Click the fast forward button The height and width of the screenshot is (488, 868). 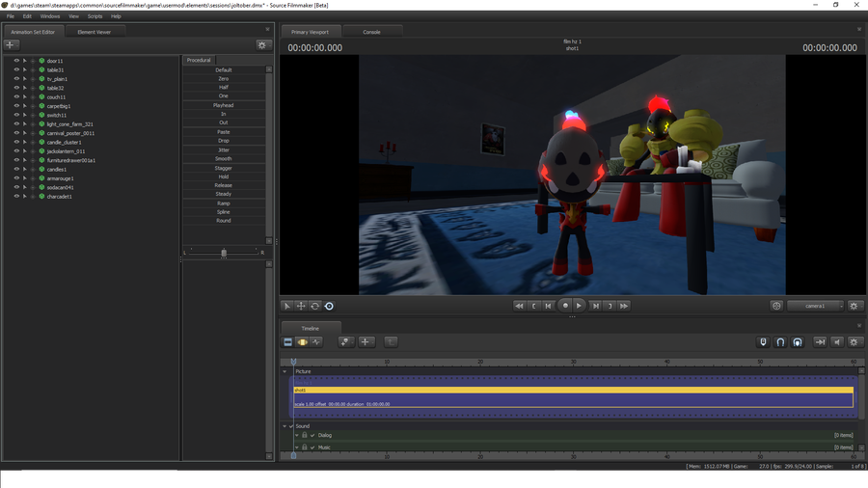click(624, 306)
